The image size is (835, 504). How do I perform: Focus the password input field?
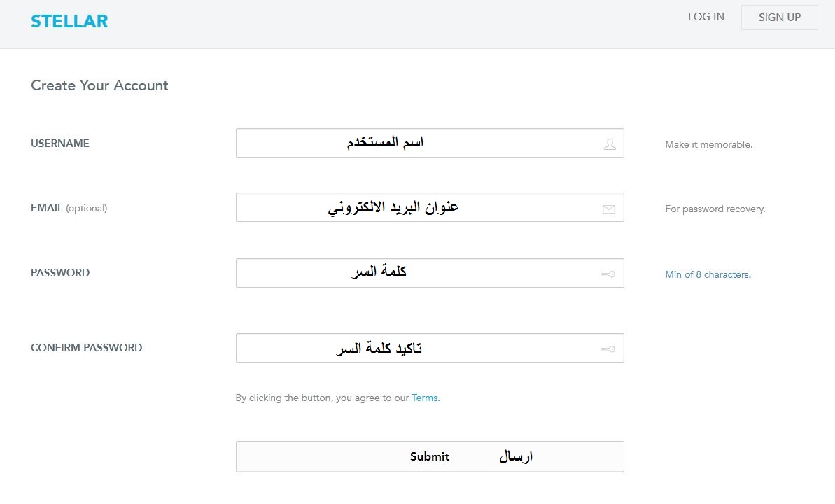click(x=430, y=273)
